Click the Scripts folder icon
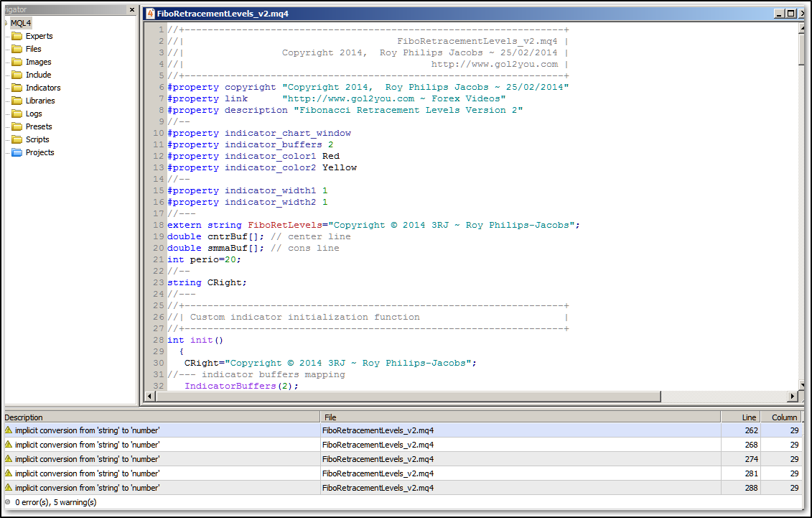The image size is (812, 518). tap(17, 139)
